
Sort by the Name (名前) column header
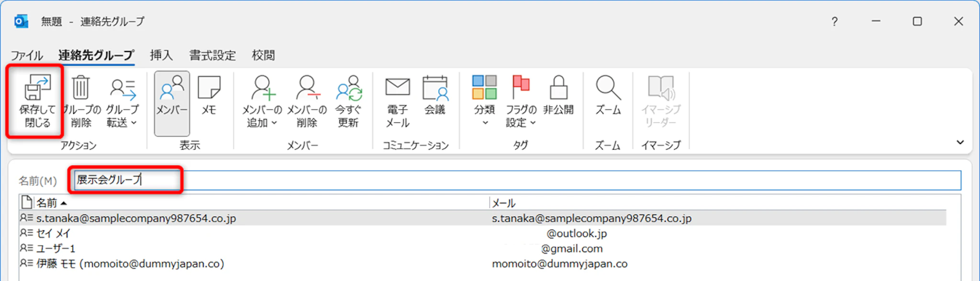(47, 203)
